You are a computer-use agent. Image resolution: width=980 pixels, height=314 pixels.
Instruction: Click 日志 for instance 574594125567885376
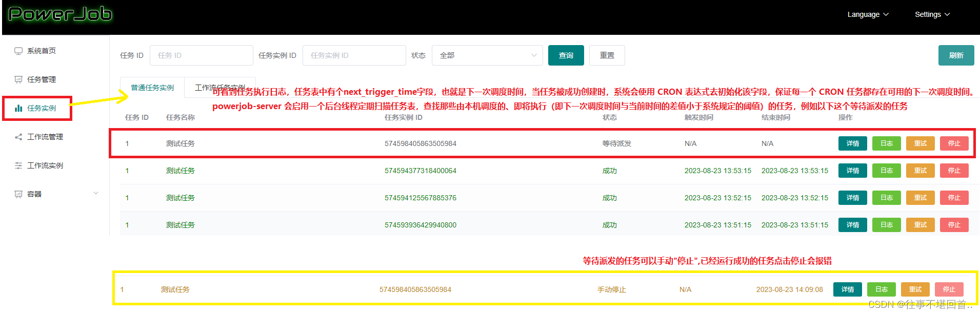pos(887,198)
